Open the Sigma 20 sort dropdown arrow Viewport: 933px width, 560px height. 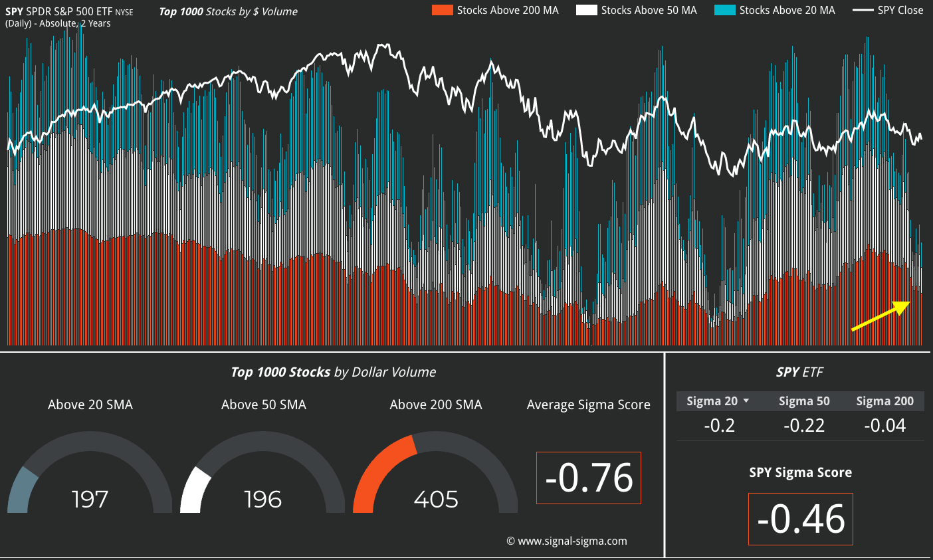coord(746,401)
